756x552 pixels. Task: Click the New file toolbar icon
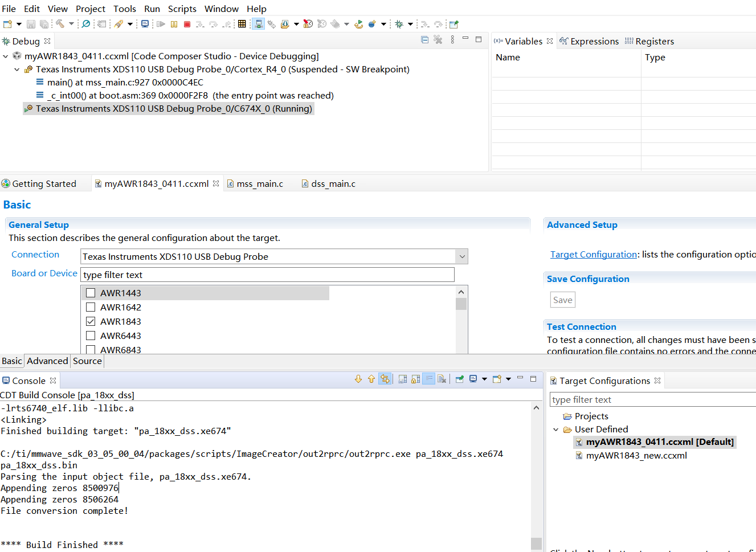(x=7, y=24)
